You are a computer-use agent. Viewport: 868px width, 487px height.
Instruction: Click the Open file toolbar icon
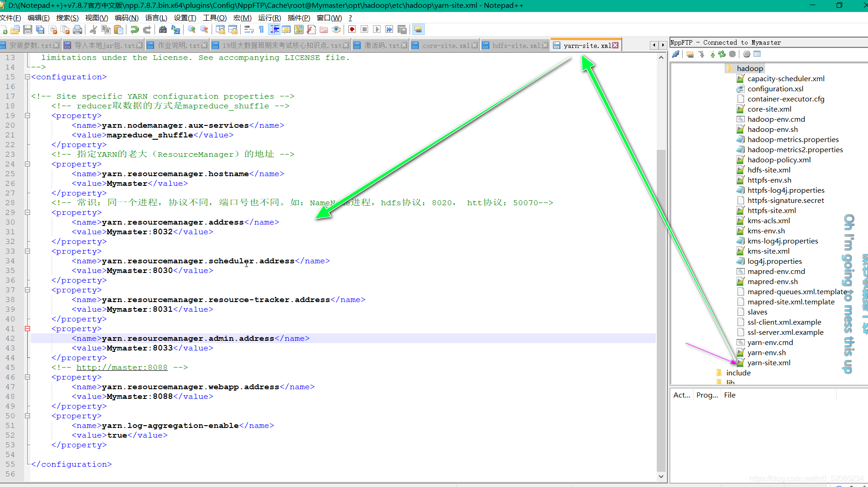click(x=15, y=30)
